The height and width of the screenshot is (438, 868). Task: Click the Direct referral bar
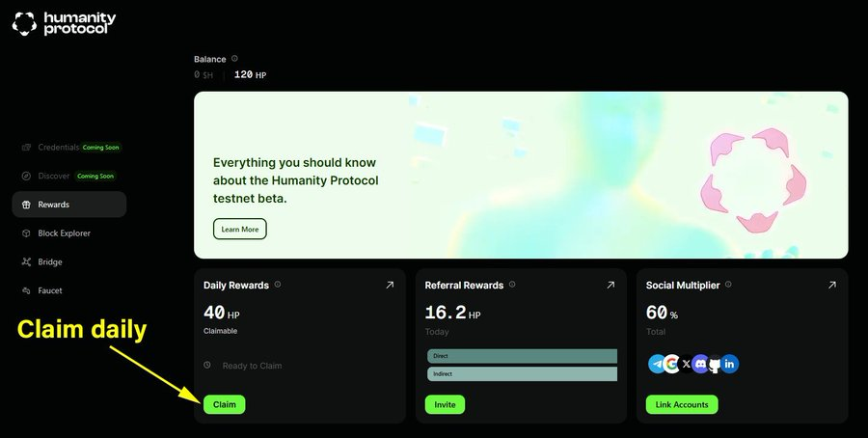coord(522,356)
